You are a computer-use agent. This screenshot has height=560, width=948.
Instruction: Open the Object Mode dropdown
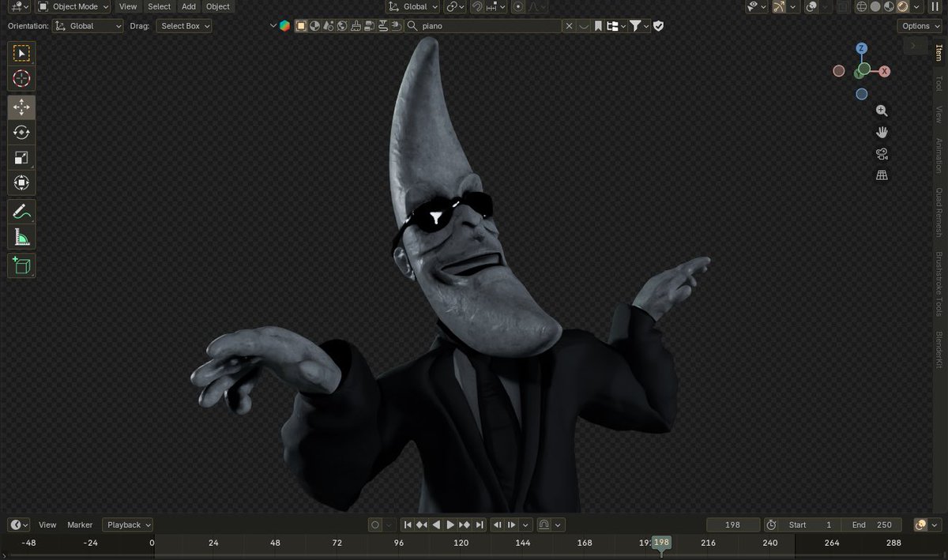click(x=73, y=6)
